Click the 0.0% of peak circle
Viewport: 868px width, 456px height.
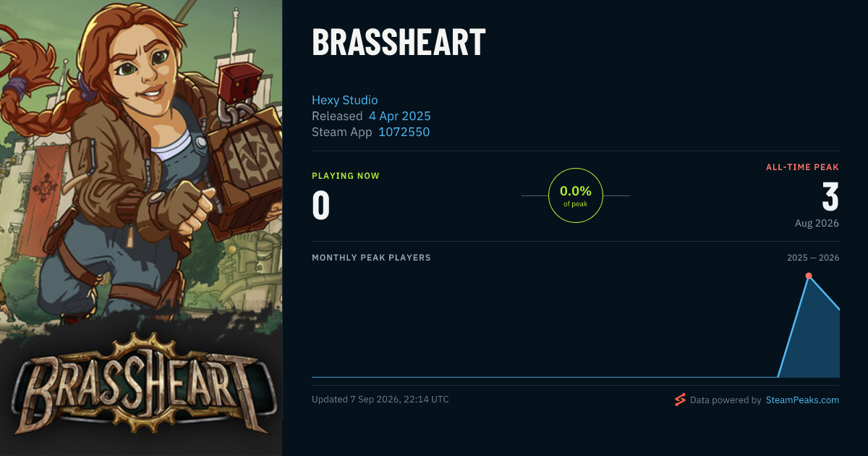(x=576, y=195)
